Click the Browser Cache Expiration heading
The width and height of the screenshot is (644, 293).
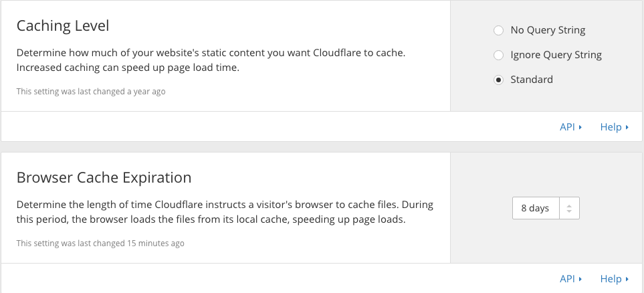[x=104, y=178]
